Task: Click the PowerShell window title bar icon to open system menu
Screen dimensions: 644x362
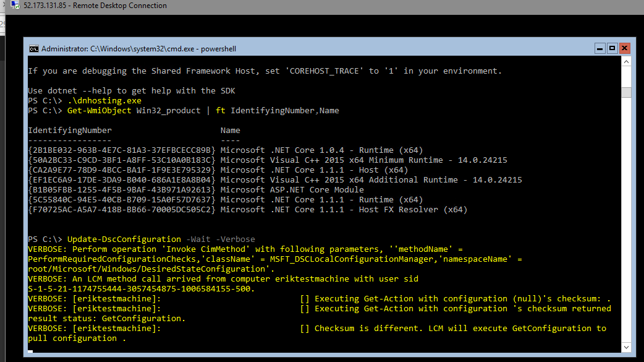Action: click(34, 48)
